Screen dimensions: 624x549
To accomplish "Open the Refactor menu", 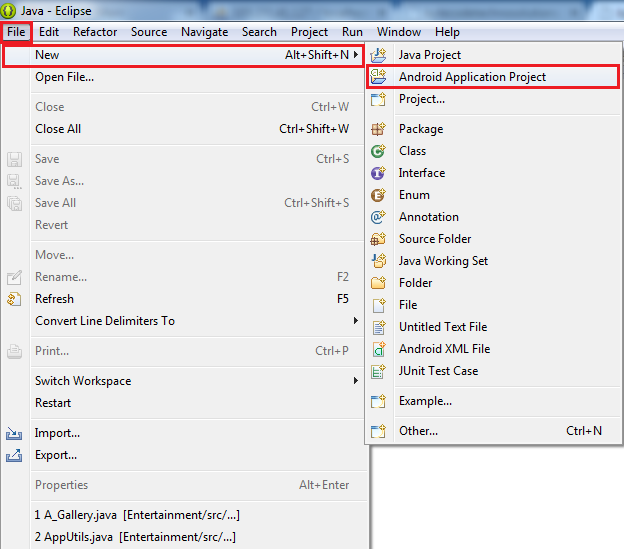I will tap(95, 32).
